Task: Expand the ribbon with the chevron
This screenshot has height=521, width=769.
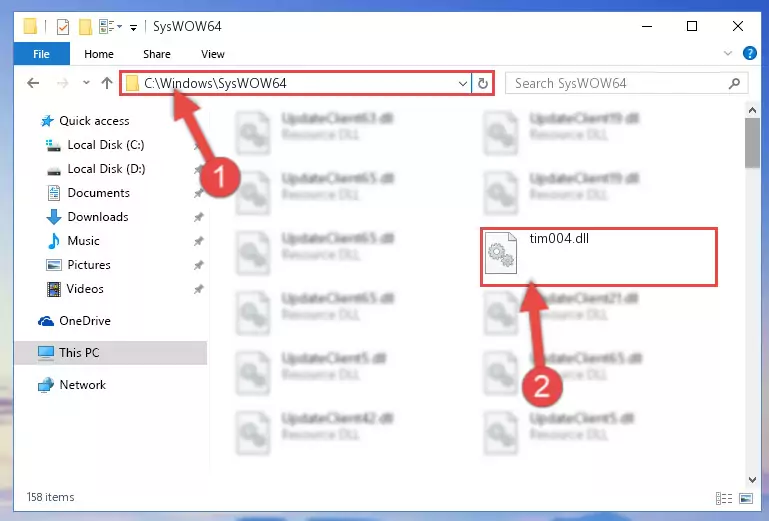Action: (728, 53)
